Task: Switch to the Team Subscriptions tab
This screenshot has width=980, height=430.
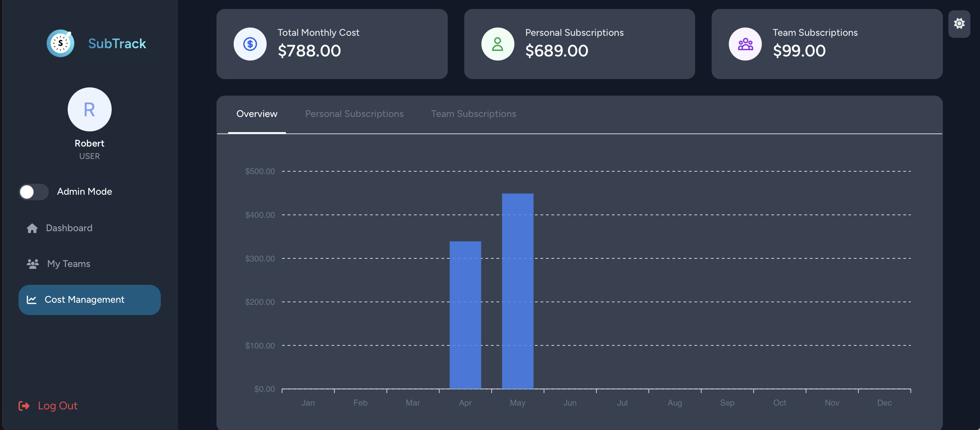Action: tap(473, 114)
